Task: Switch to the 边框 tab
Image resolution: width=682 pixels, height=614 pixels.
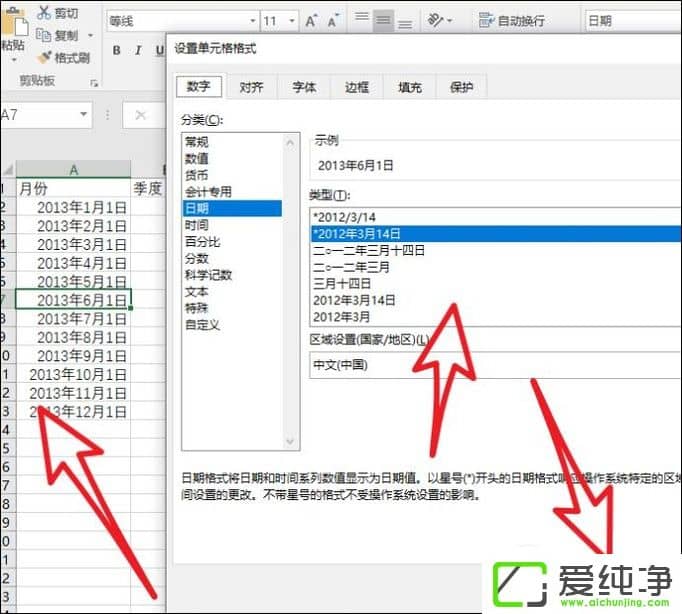Action: click(357, 88)
